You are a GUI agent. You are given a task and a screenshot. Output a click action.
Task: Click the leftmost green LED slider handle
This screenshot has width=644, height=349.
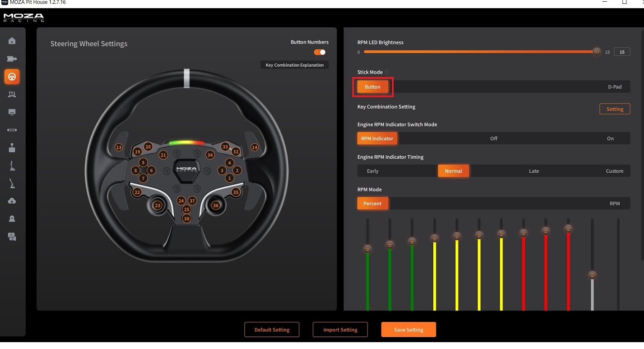coord(368,248)
